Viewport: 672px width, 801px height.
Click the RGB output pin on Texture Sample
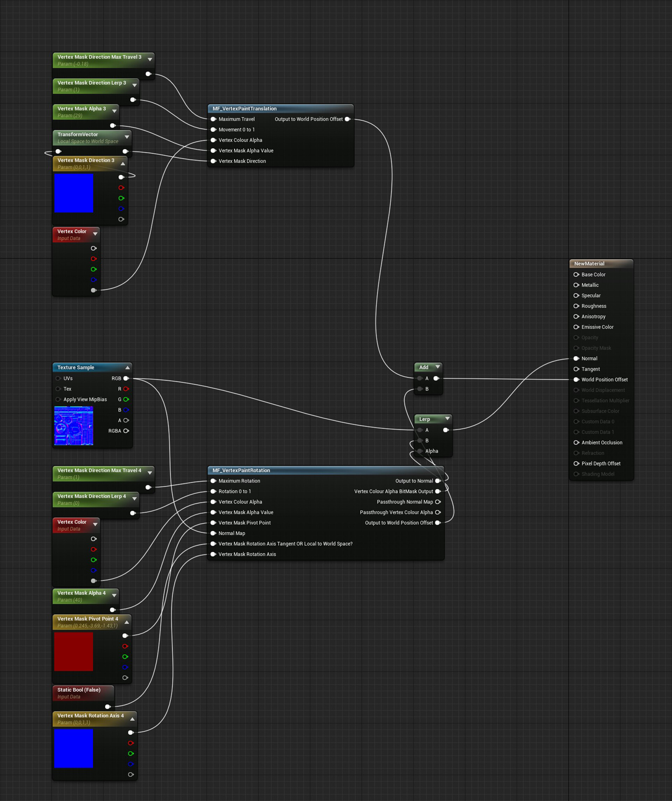126,378
